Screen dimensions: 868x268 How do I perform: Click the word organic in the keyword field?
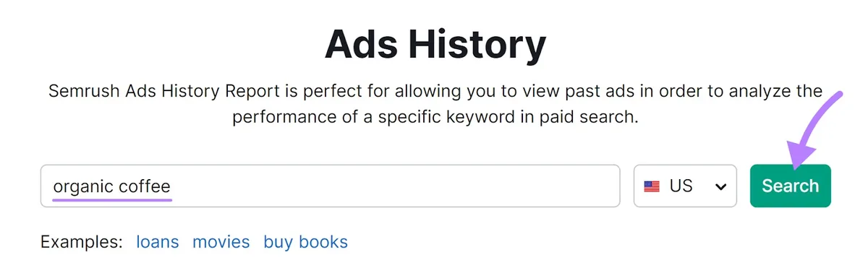tap(83, 187)
